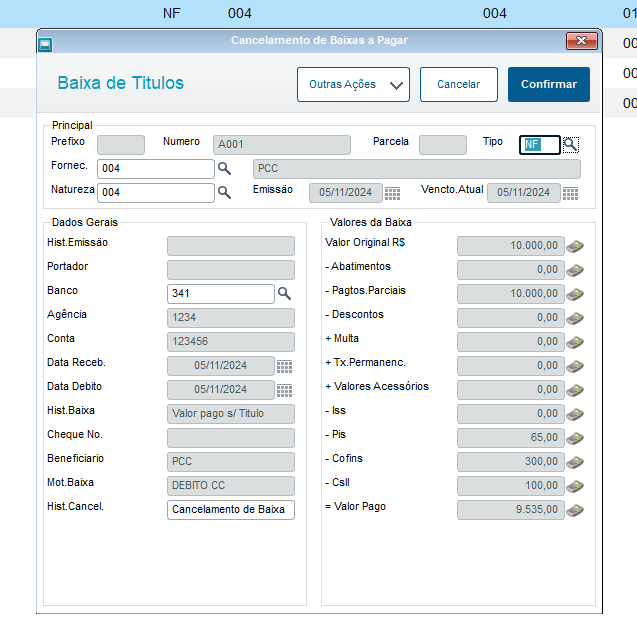The width and height of the screenshot is (637, 633).
Task: Open calendar picker for Data Debito
Action: pos(284,390)
